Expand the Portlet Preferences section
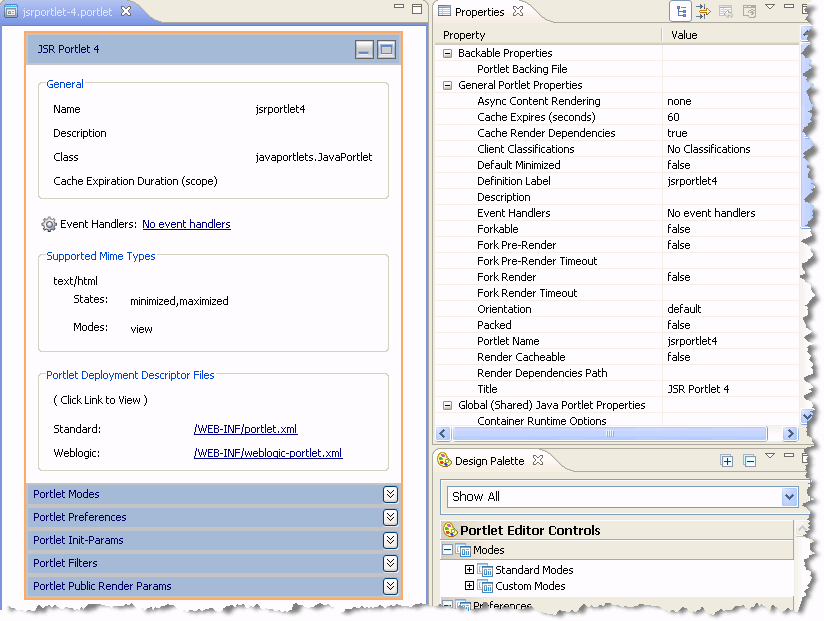The height and width of the screenshot is (621, 824). [390, 518]
